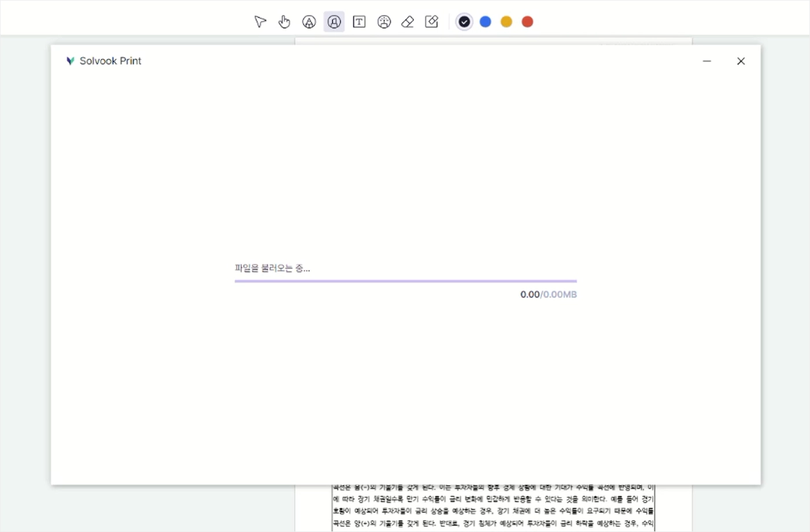The width and height of the screenshot is (810, 532).
Task: Pick the red color swatch
Action: point(527,22)
